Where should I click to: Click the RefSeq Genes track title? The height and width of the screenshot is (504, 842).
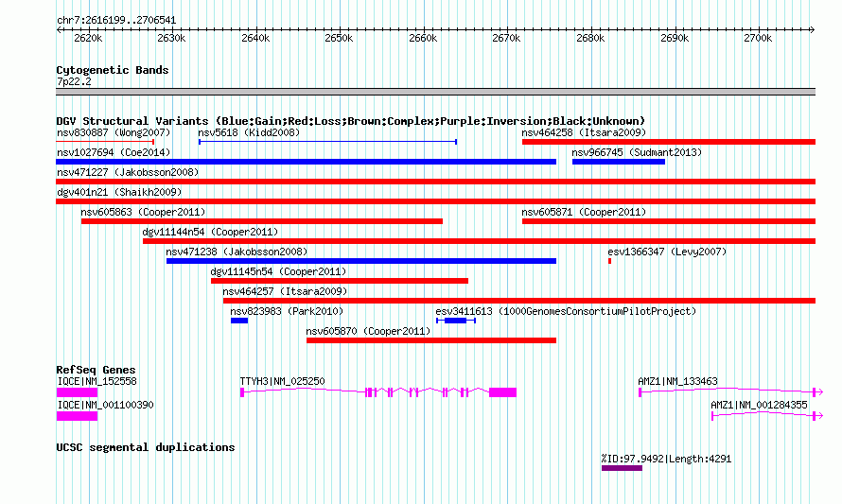pyautogui.click(x=96, y=370)
